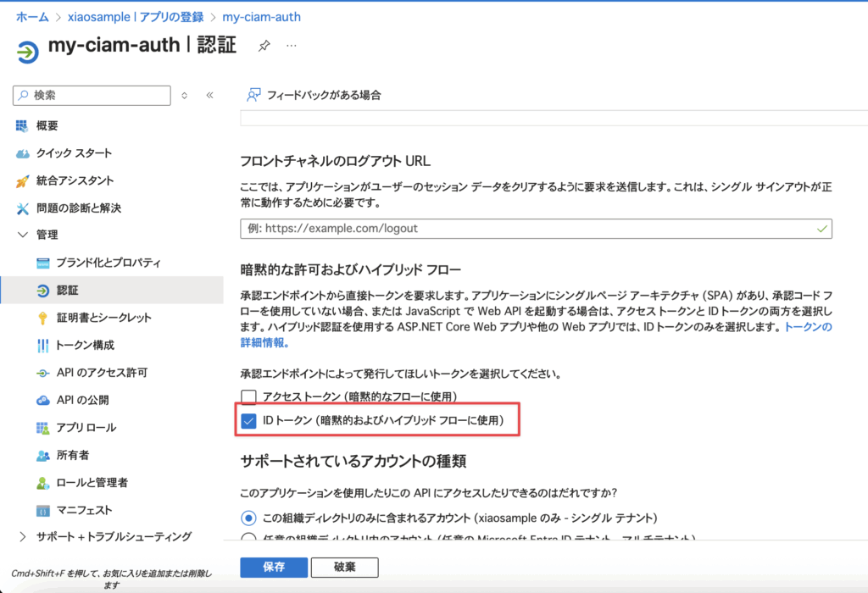This screenshot has width=868, height=593.
Task: Open 問題の診断と解決 tools item
Action: (79, 208)
